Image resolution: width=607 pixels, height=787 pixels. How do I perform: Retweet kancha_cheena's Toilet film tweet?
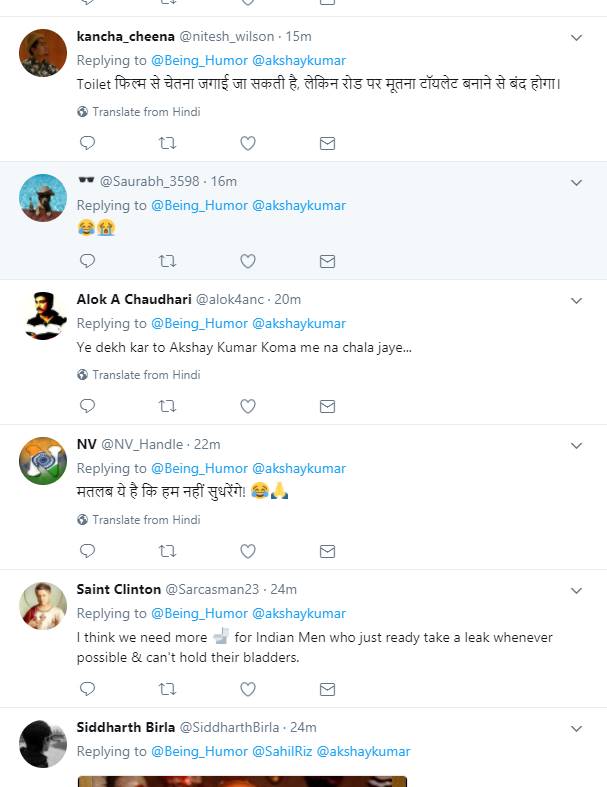[x=167, y=144]
